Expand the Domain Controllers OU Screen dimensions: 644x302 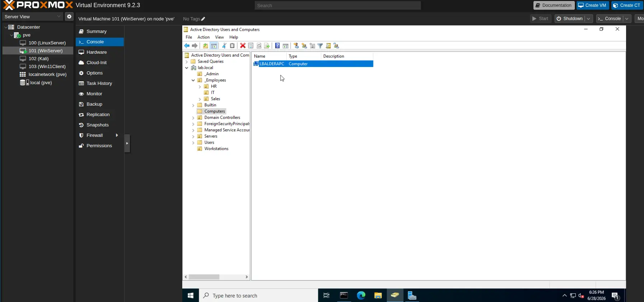[x=193, y=118]
